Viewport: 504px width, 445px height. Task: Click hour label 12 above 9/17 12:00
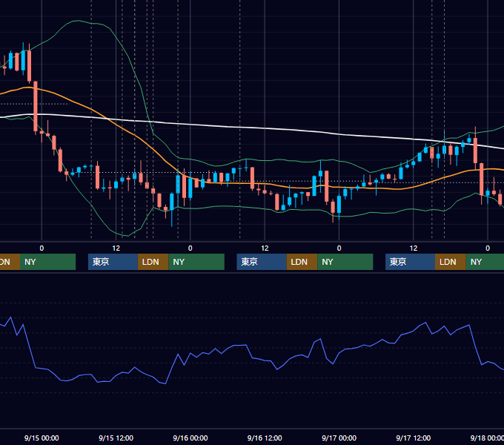coord(414,248)
